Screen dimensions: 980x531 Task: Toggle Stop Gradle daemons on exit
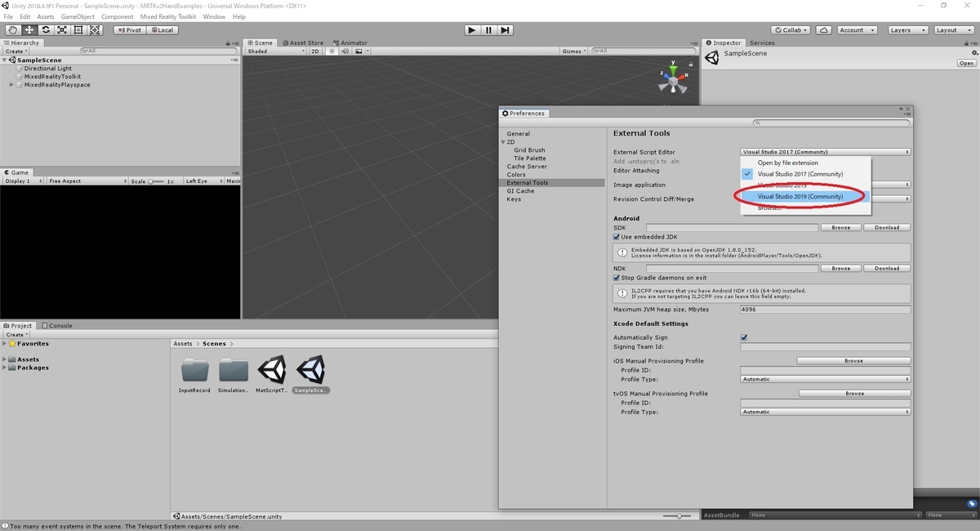click(x=617, y=278)
